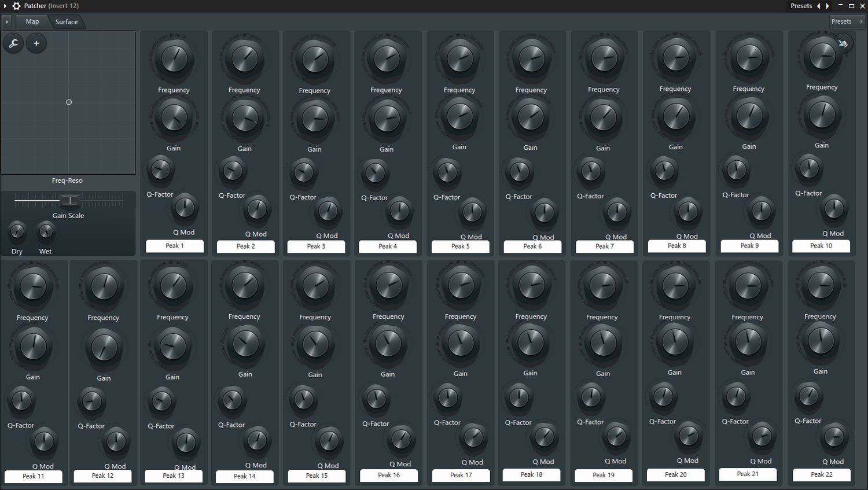Click the Peak 12 Frequency knob
This screenshot has height=490, width=868.
tap(104, 286)
